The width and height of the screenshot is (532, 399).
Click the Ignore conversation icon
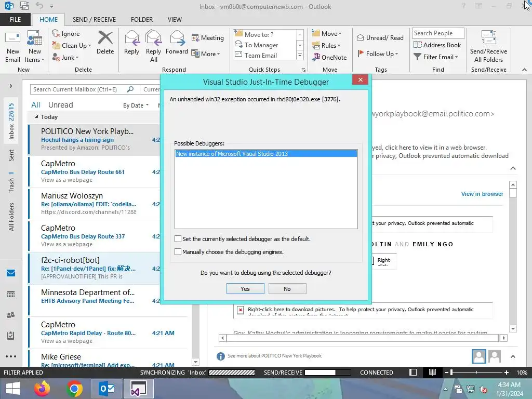pyautogui.click(x=56, y=33)
